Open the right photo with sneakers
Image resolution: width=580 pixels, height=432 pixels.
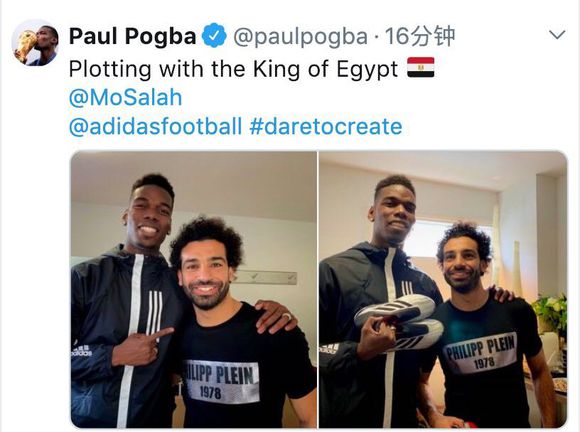click(443, 289)
